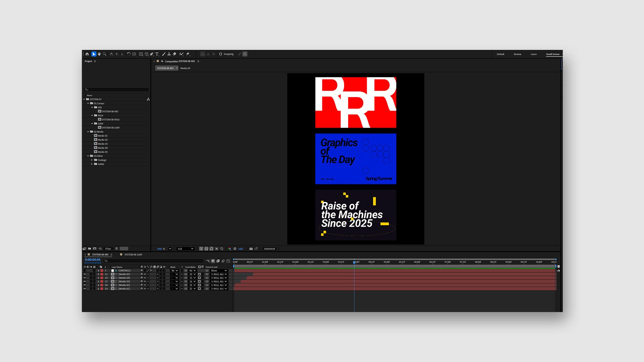The image size is (644, 362).
Task: Collapse the SYSTEM 07 folder
Action: click(84, 99)
